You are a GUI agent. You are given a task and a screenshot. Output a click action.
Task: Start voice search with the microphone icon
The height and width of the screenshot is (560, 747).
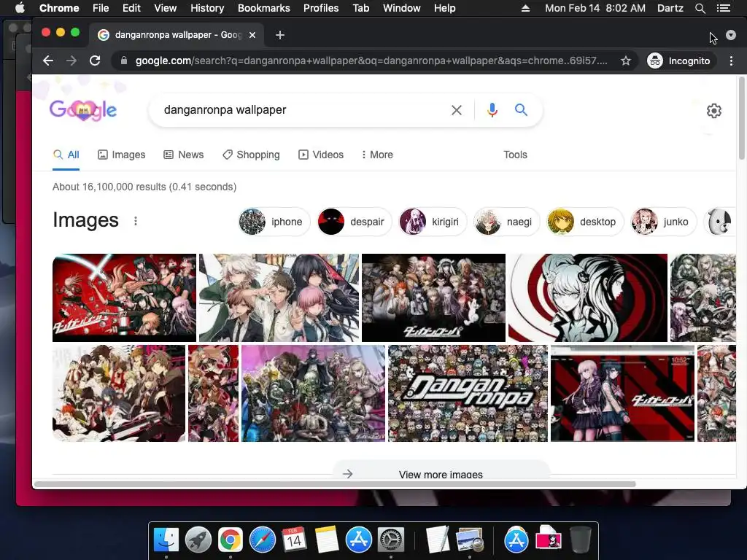(492, 110)
